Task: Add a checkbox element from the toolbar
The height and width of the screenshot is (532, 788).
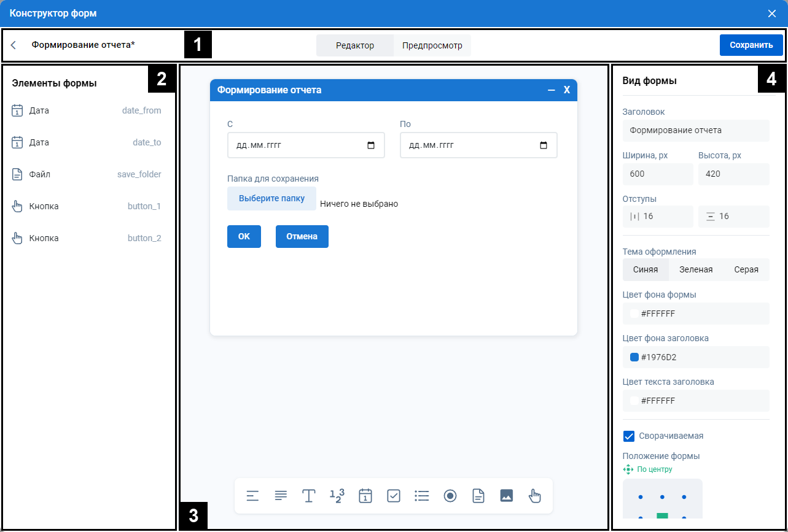Action: point(394,496)
